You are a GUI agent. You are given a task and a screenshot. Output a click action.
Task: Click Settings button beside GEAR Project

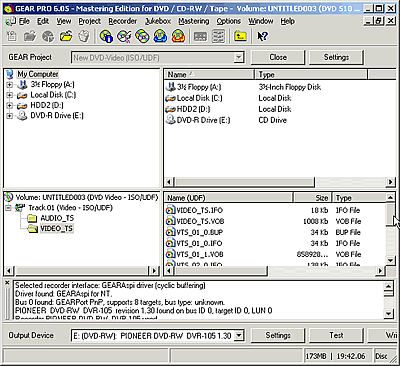coord(336,57)
